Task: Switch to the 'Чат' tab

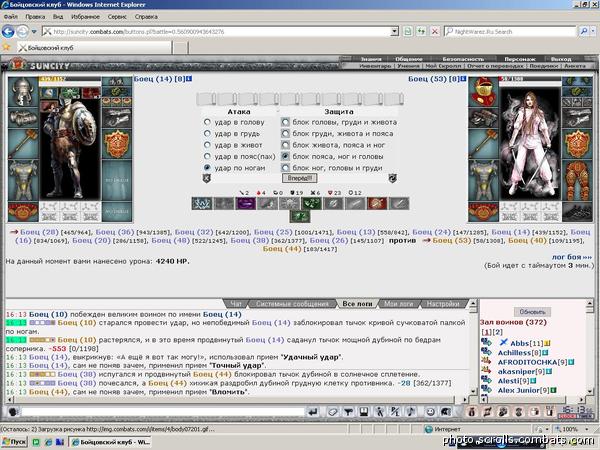Action: pyautogui.click(x=236, y=304)
